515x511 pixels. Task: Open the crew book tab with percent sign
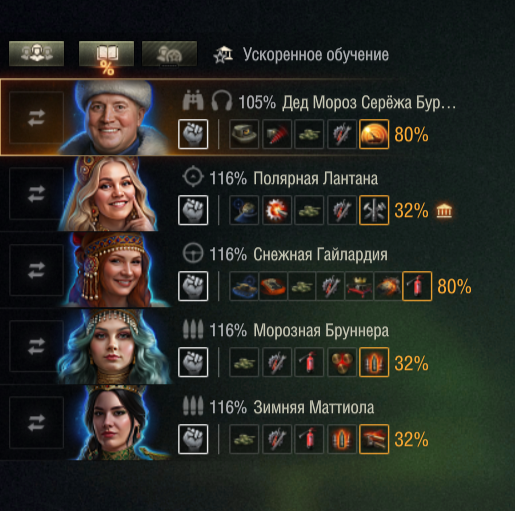tap(106, 54)
